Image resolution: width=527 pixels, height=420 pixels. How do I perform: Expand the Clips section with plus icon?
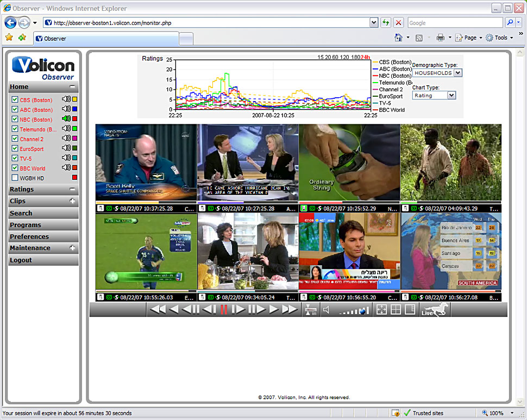[x=73, y=201]
